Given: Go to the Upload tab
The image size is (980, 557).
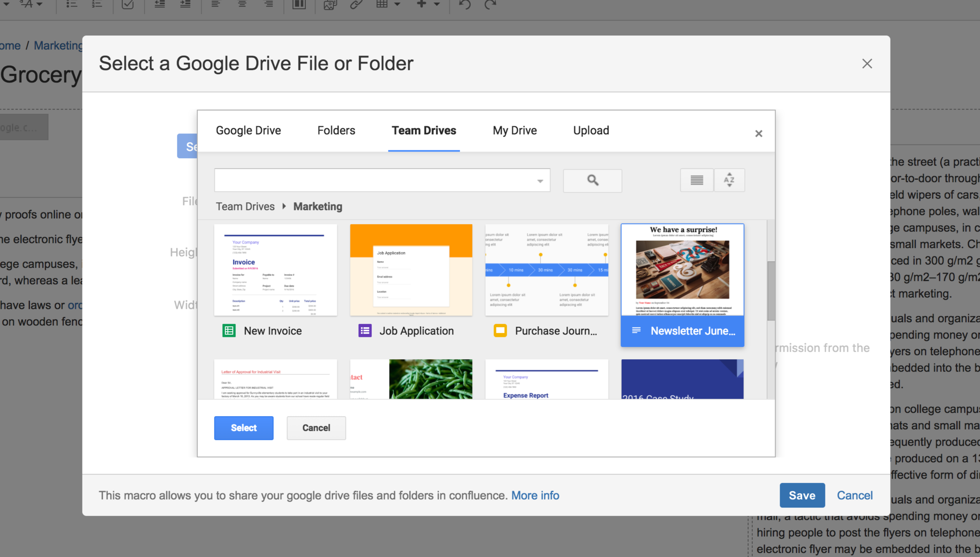Looking at the screenshot, I should 591,130.
